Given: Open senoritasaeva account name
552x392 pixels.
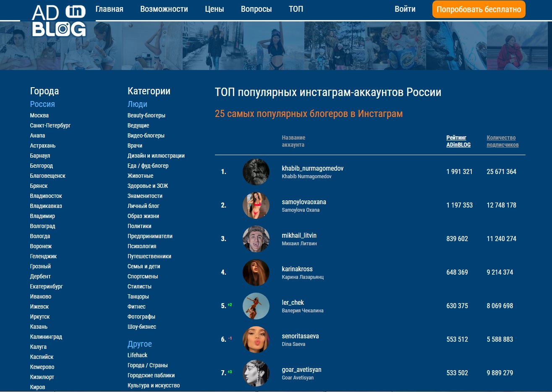Looking at the screenshot, I should point(301,336).
